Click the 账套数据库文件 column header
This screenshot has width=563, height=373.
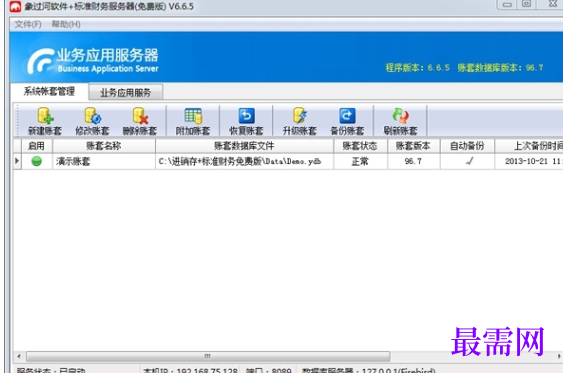[x=244, y=146]
